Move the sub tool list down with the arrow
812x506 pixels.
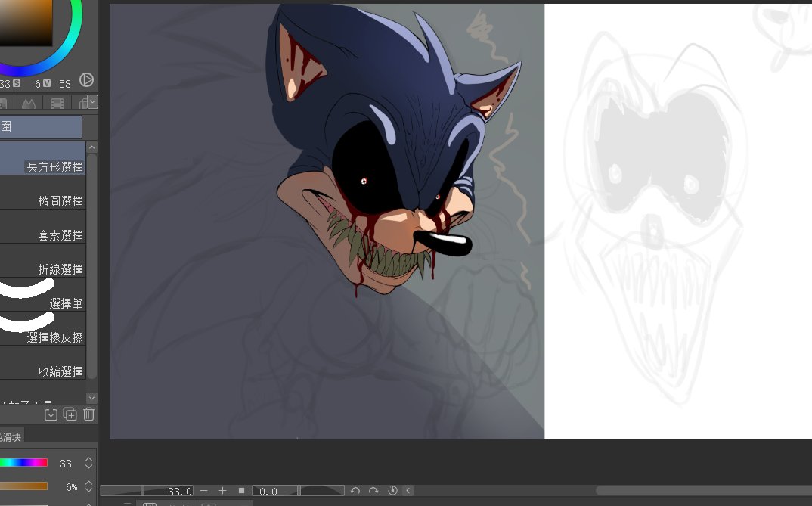click(x=91, y=398)
